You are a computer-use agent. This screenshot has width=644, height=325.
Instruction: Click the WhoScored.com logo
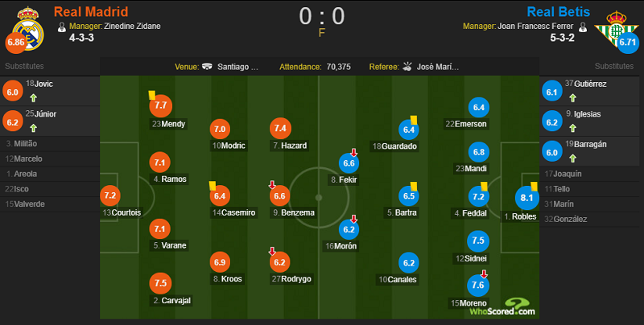[x=502, y=307]
